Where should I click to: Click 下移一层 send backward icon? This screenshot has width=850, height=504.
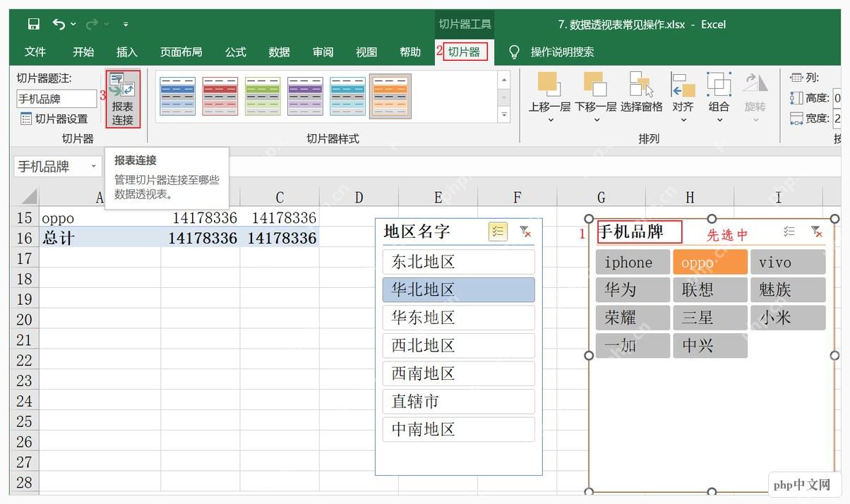595,85
